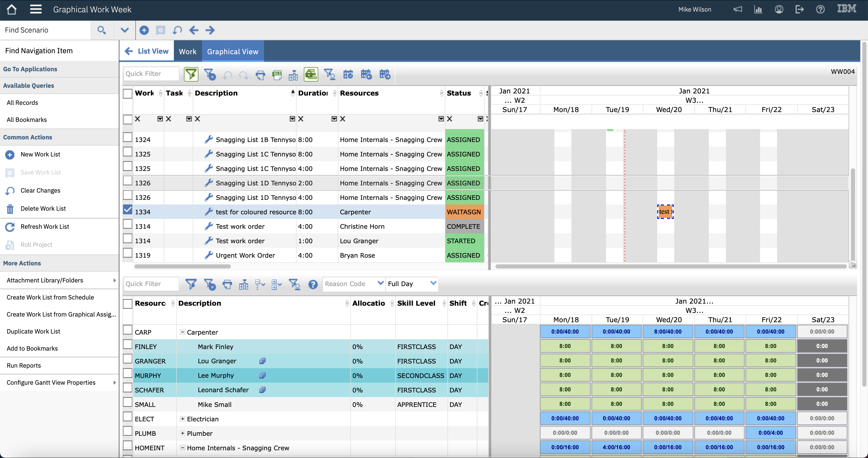Check the box for work order 1319
868x458 pixels.
click(x=128, y=253)
